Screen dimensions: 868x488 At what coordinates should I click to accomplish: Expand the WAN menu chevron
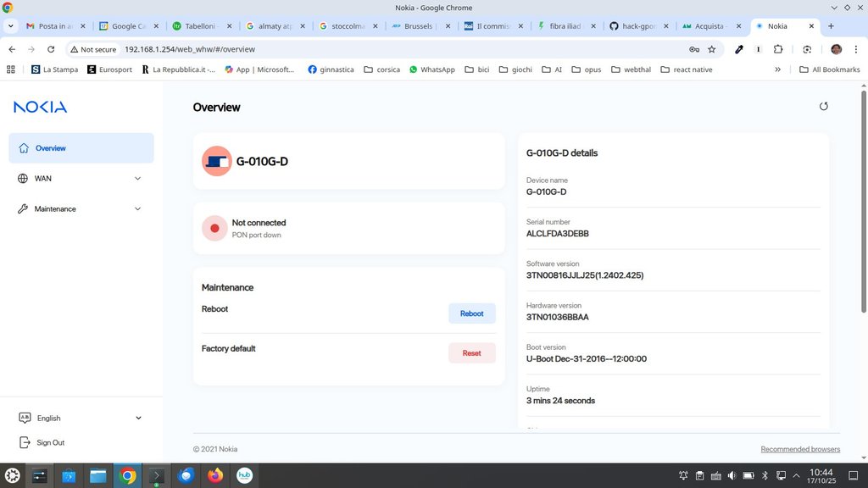point(138,178)
